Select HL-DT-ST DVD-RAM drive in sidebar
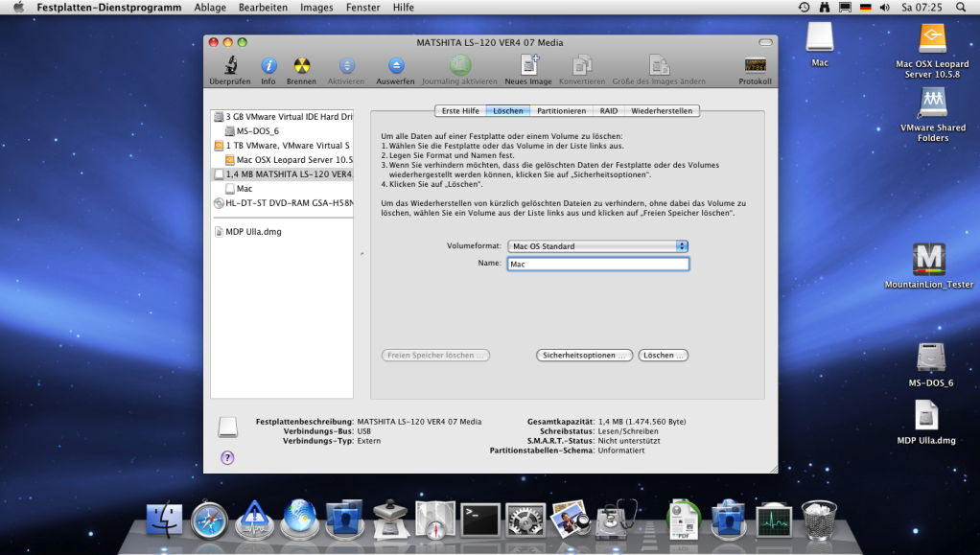Screen dimensions: 980x555 coord(283,203)
